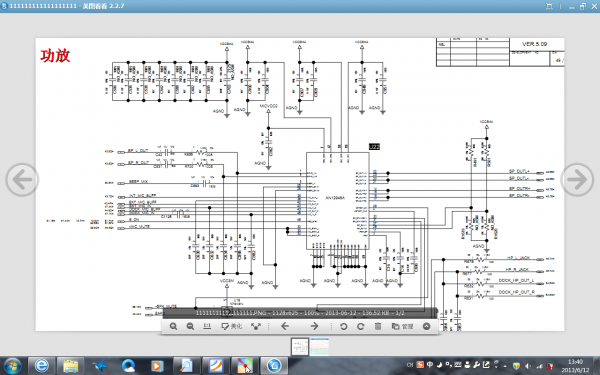This screenshot has width=600, height=375.
Task: Select the second thumbnail in the strip
Action: [320, 347]
